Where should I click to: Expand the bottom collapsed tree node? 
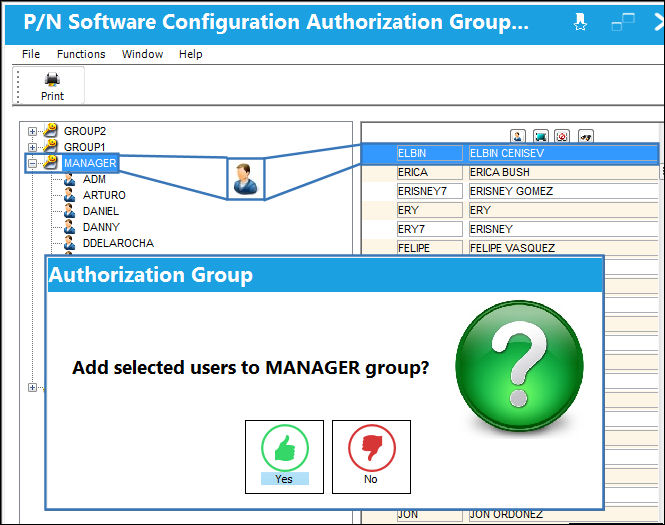coord(32,387)
